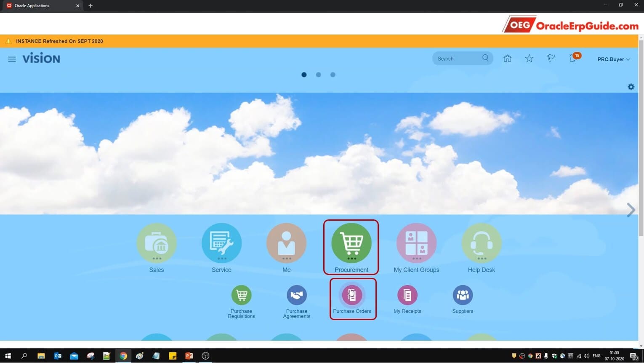644x363 pixels.
Task: Click the Help Desk label
Action: point(482,270)
